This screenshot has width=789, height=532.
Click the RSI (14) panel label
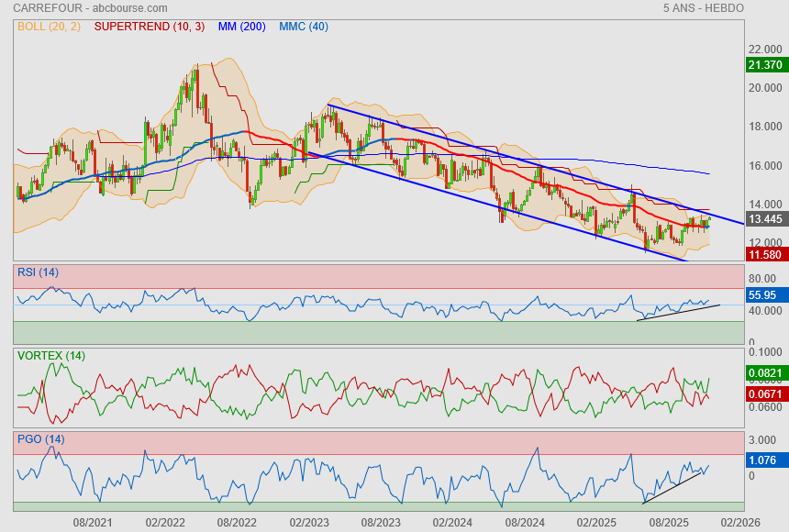click(38, 272)
